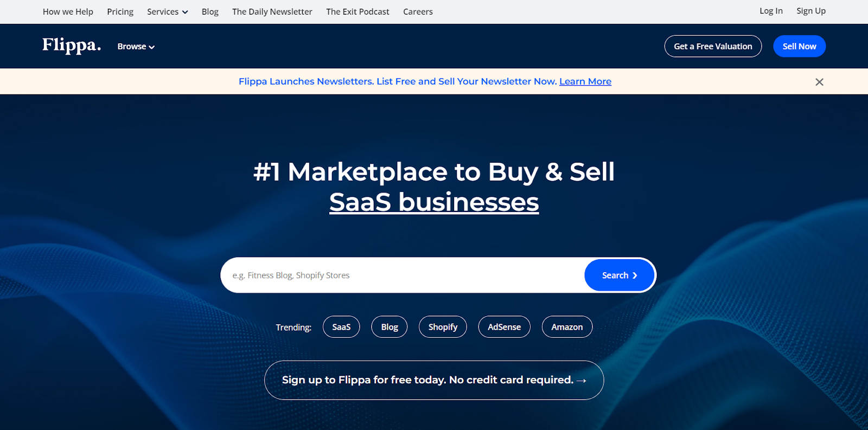The width and height of the screenshot is (868, 430).
Task: Go to the Pricing page
Action: point(120,12)
